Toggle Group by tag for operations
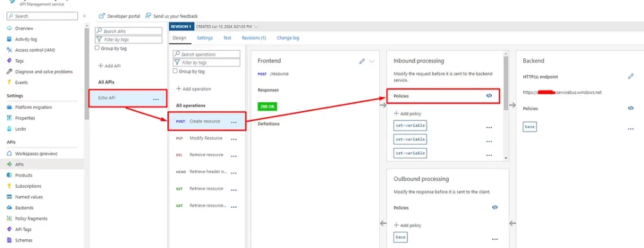 [175, 71]
